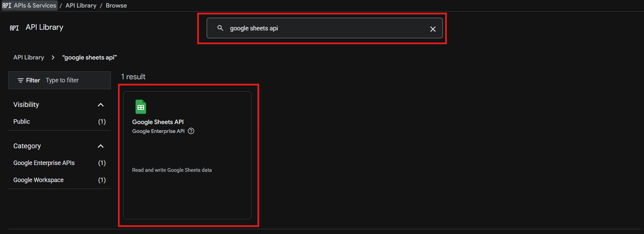Click the Filter lines icon
The height and width of the screenshot is (234, 644).
coord(21,80)
